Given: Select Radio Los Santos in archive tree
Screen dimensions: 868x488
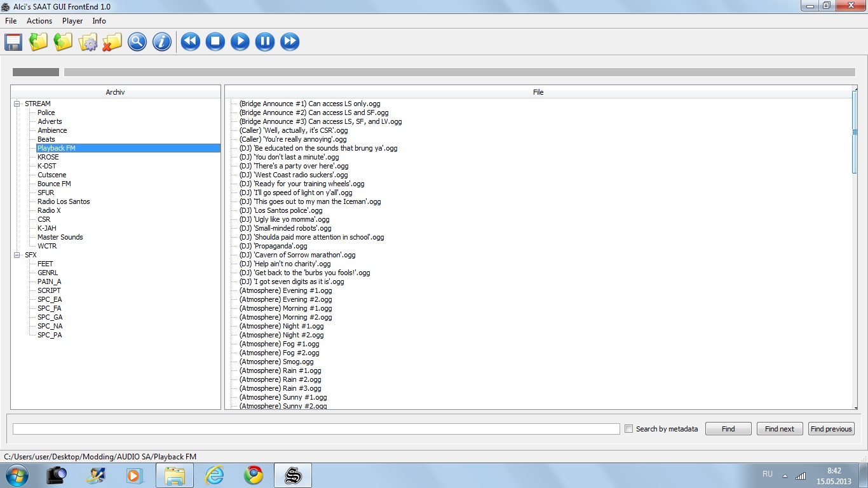Looking at the screenshot, I should (x=64, y=201).
